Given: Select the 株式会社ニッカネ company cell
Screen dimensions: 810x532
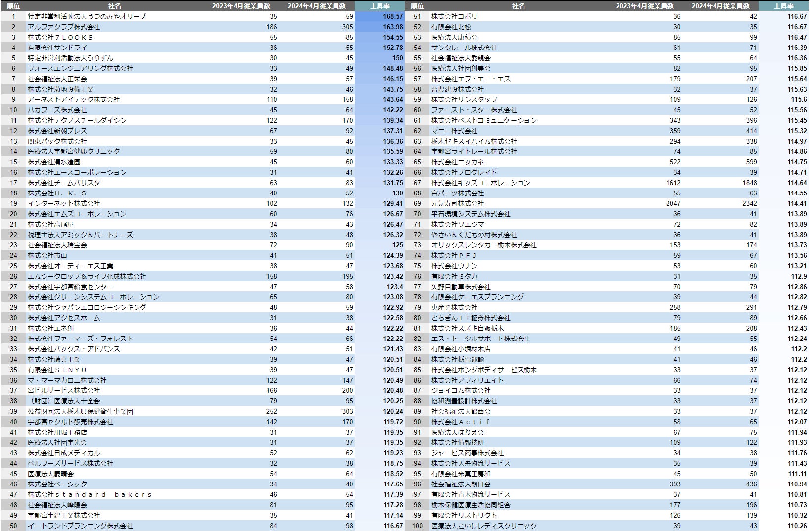Looking at the screenshot, I should (x=458, y=162).
